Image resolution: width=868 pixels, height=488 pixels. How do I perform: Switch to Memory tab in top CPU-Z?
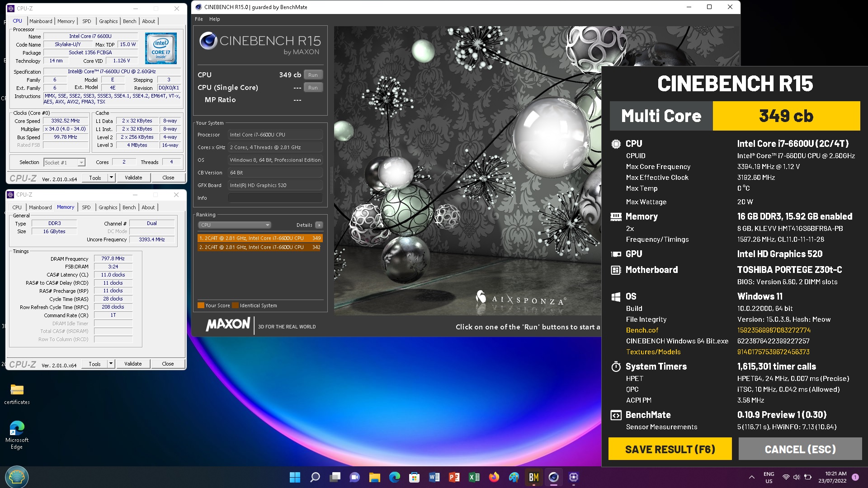click(x=66, y=21)
